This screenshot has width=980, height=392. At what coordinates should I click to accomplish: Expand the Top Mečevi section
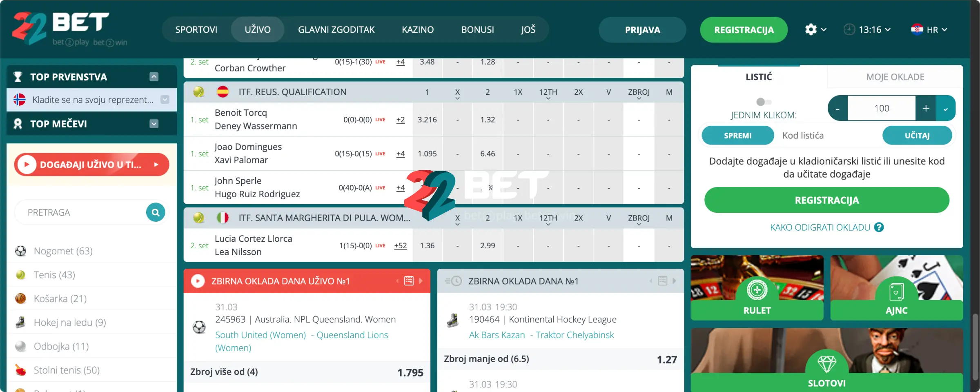click(x=154, y=124)
